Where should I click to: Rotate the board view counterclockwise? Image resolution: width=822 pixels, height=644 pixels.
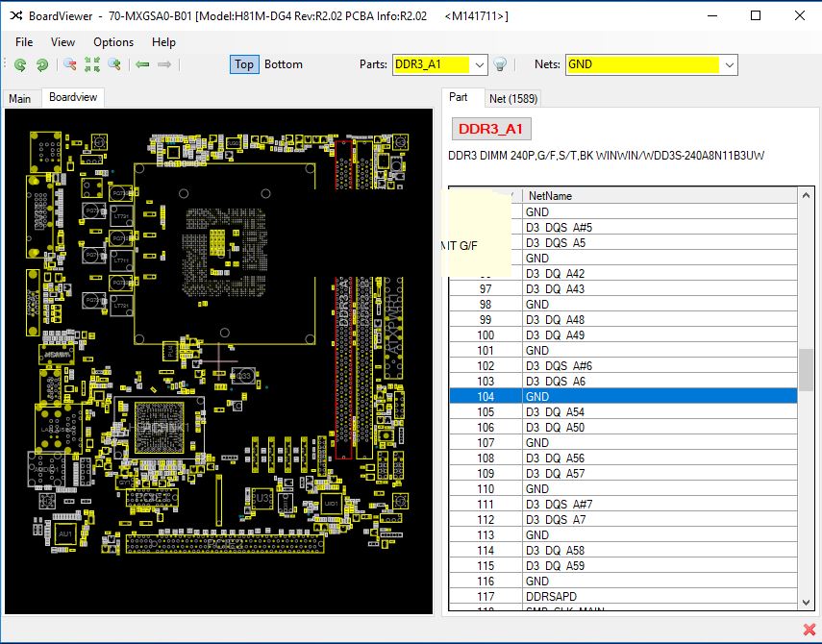(x=20, y=64)
